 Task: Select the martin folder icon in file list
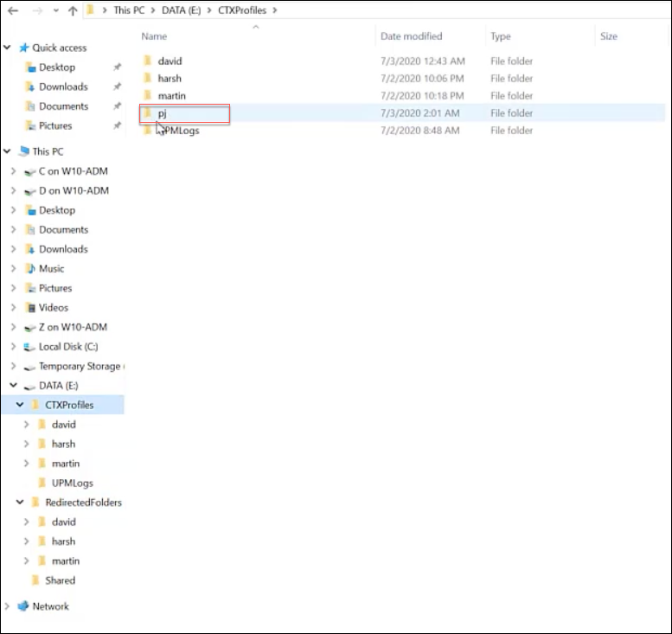tap(147, 95)
